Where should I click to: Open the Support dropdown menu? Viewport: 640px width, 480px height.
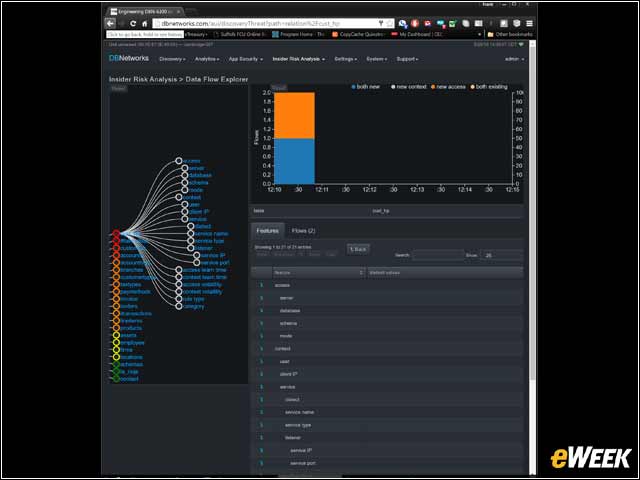click(x=407, y=59)
